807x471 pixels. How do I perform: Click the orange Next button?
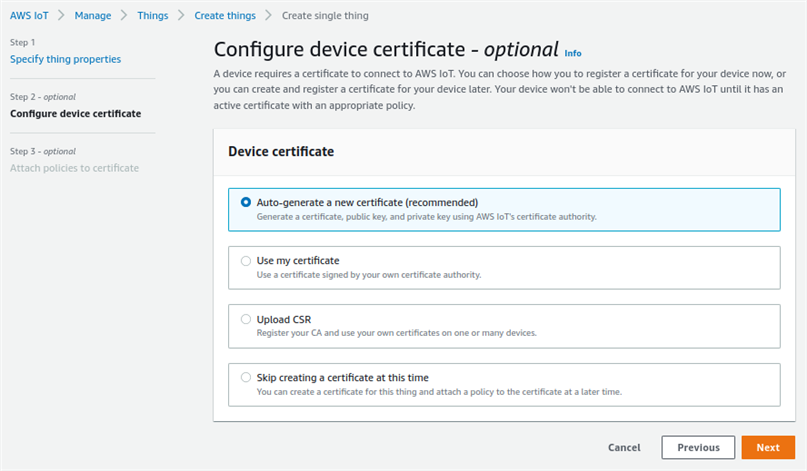(767, 447)
